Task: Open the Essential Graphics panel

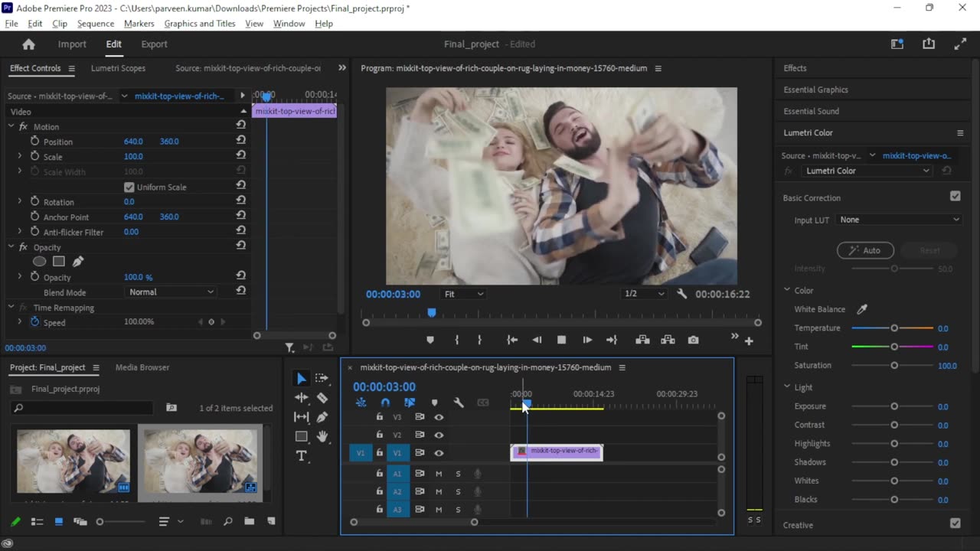Action: tap(815, 90)
